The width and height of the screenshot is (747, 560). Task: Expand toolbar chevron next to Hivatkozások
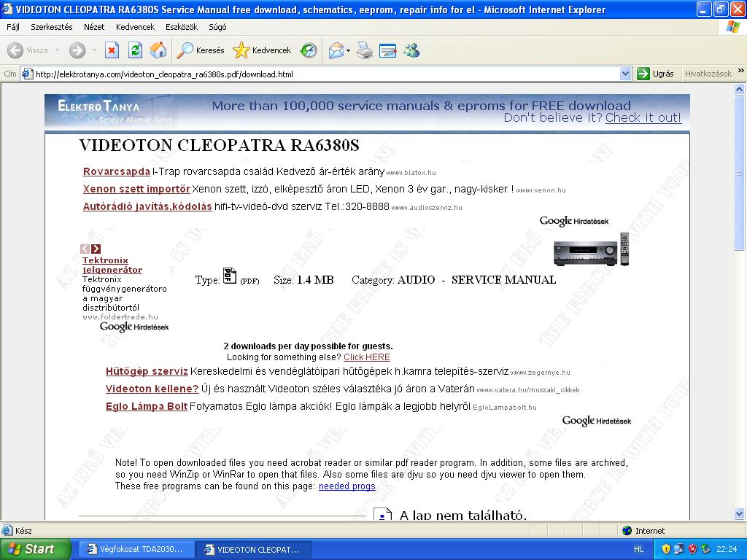[x=740, y=71]
